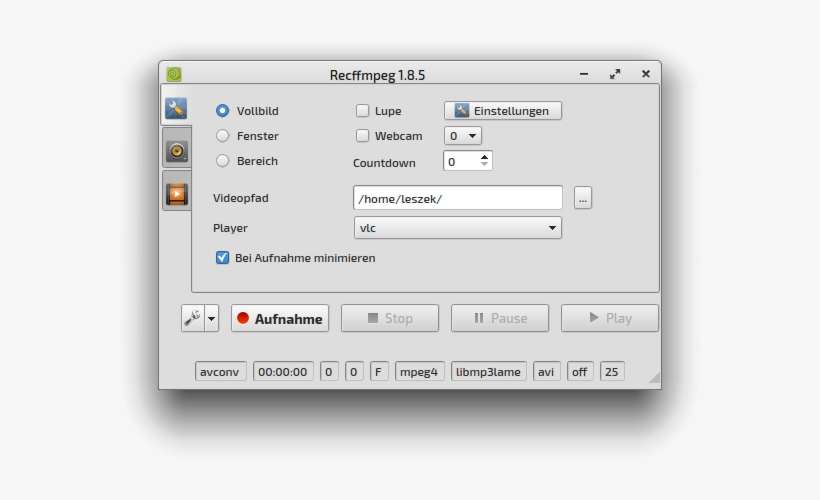The height and width of the screenshot is (500, 820).
Task: Click the F status entry
Action: click(x=379, y=371)
